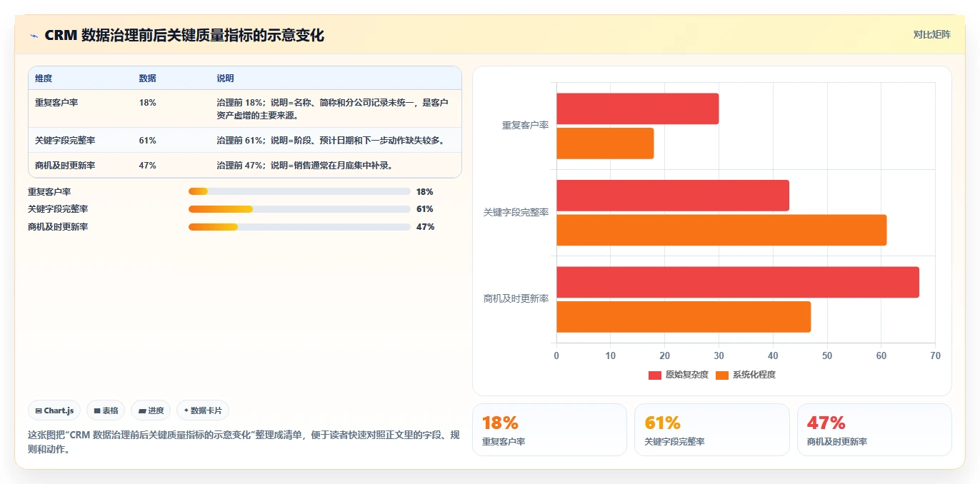Click the 关键字段完整率 progress bar
The image size is (980, 484).
tap(299, 209)
